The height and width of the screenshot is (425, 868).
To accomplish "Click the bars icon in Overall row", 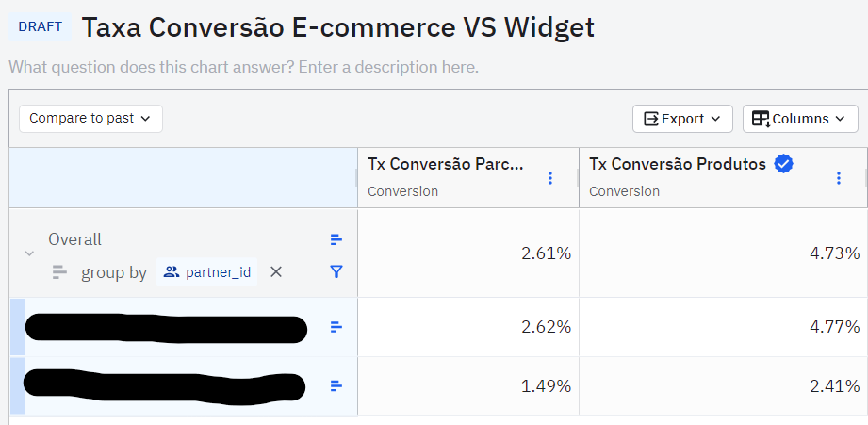I will (x=336, y=240).
